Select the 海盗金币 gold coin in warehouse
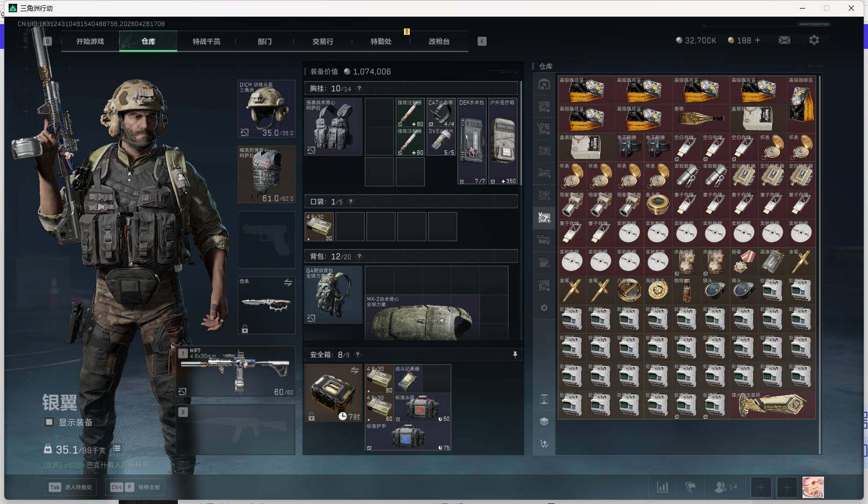The image size is (868, 504). (x=657, y=290)
